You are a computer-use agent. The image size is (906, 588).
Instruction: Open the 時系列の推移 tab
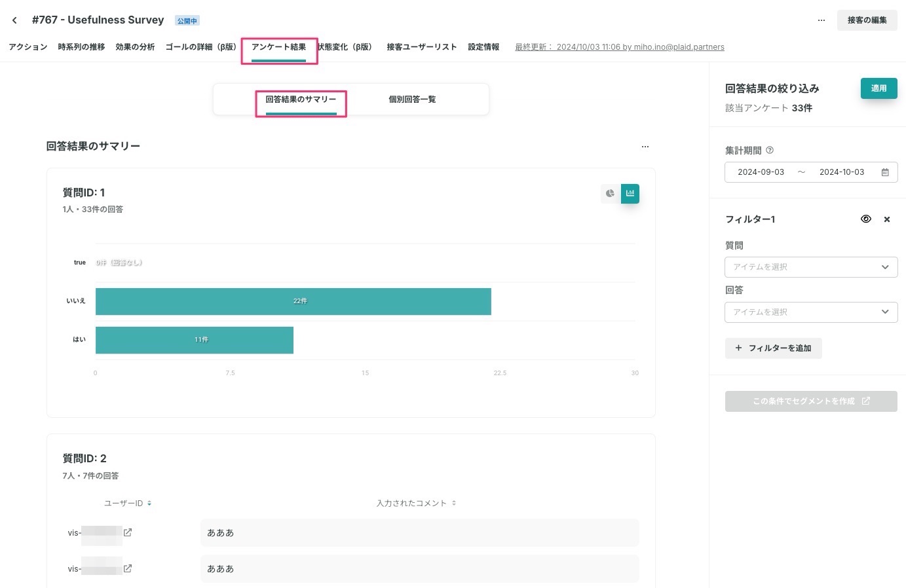(x=81, y=47)
